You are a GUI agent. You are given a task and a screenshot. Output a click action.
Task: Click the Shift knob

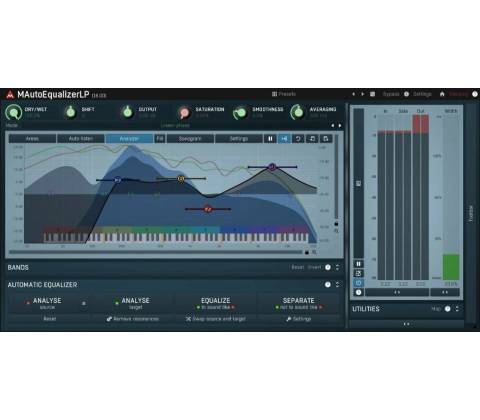[70, 112]
